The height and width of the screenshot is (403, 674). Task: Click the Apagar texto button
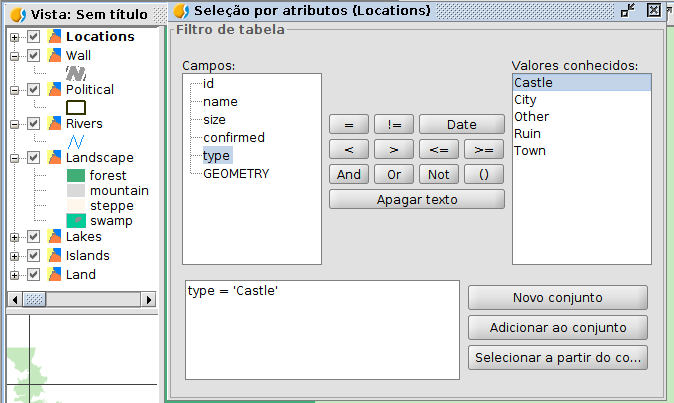(417, 199)
